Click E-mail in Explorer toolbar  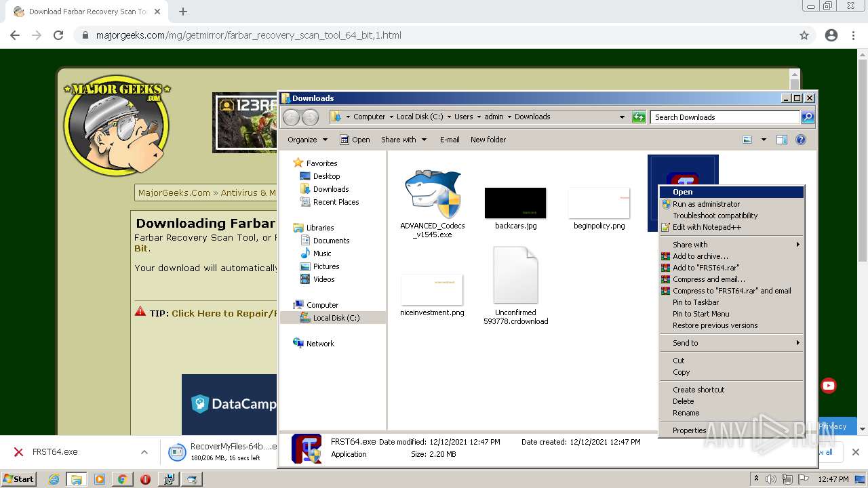click(x=450, y=140)
